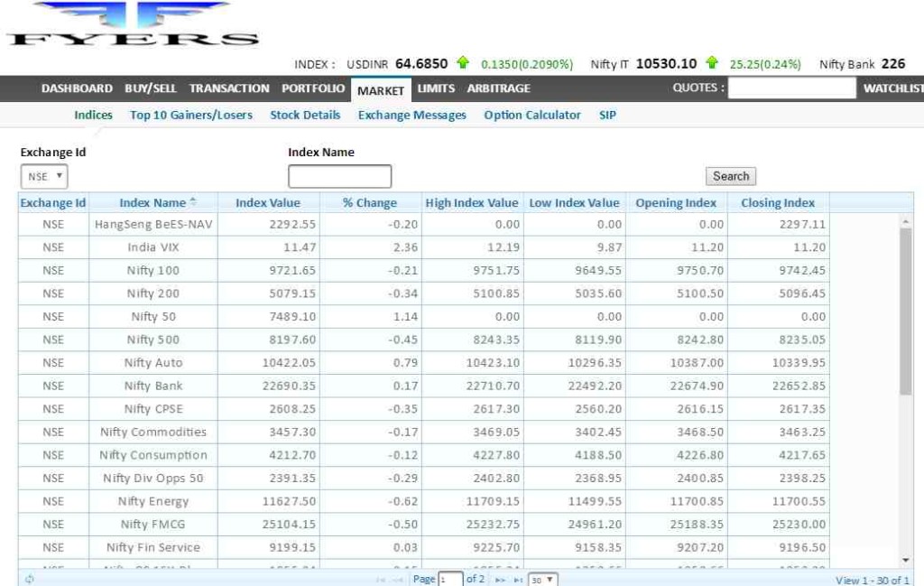This screenshot has height=586, width=924.
Task: Click the first page pager icon
Action: click(x=381, y=580)
